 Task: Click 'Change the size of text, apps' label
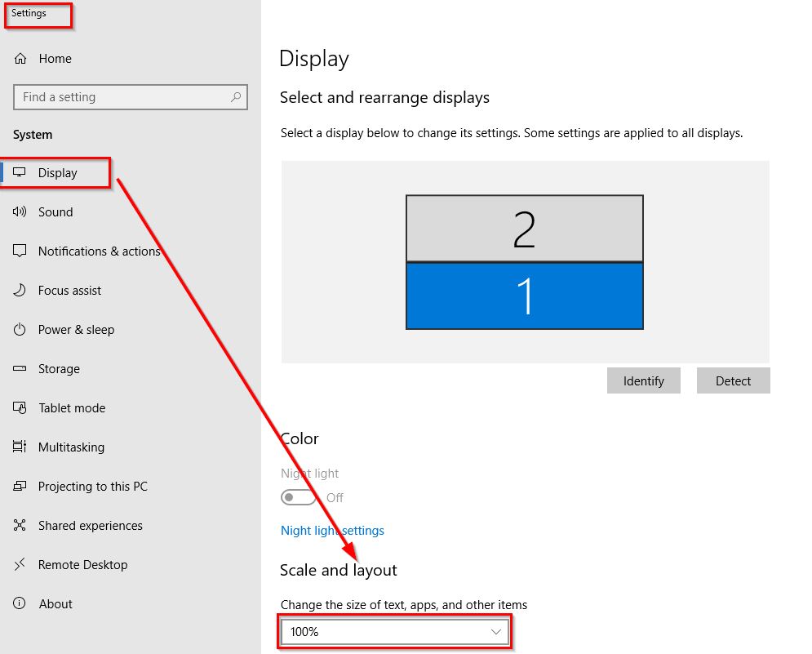pos(404,605)
